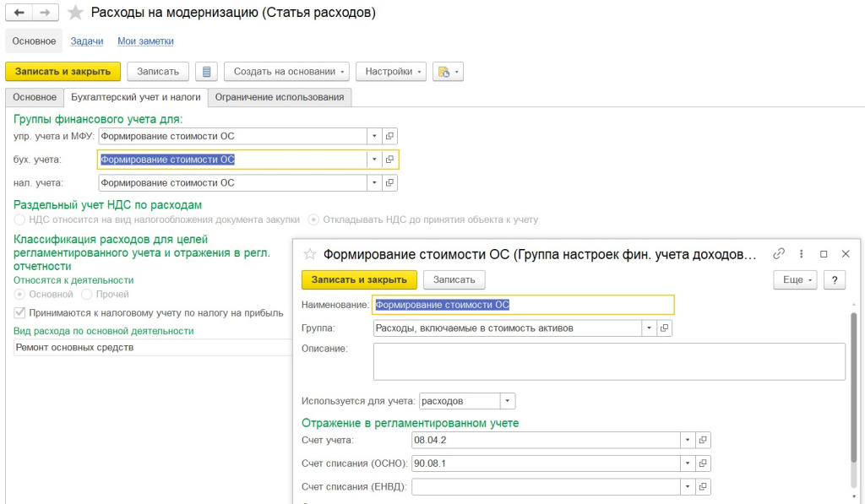Open the Еще menu in the dialog
865x504 pixels.
795,279
